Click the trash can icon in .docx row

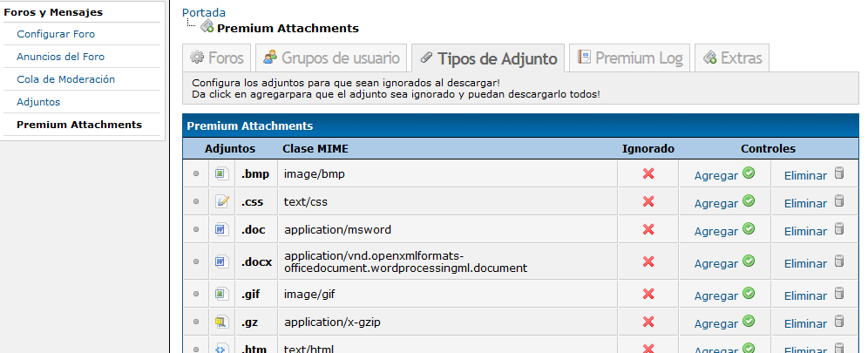(839, 261)
